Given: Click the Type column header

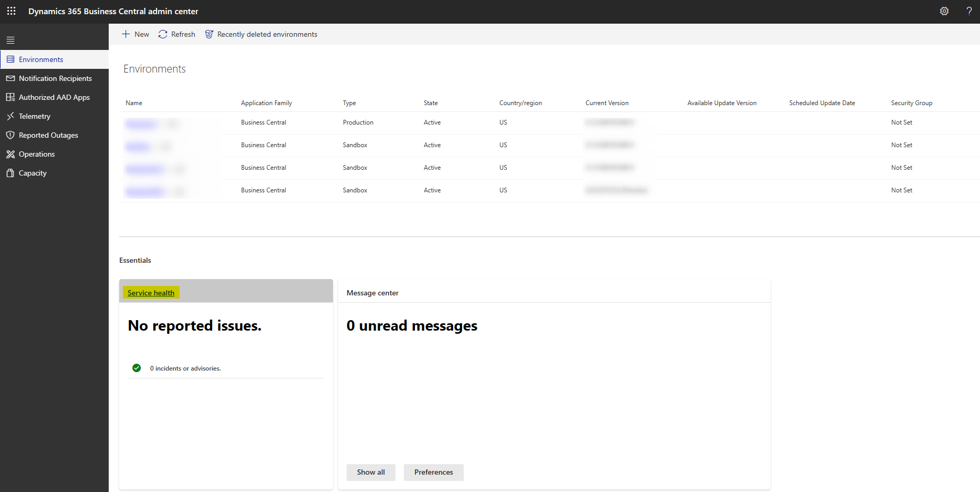Looking at the screenshot, I should coord(349,103).
